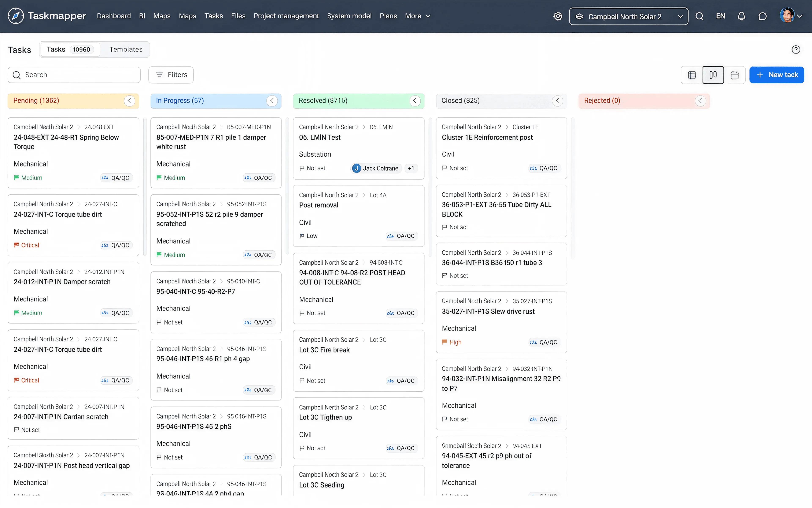
Task: Click In Progress column scrollbar
Action: pos(288,186)
